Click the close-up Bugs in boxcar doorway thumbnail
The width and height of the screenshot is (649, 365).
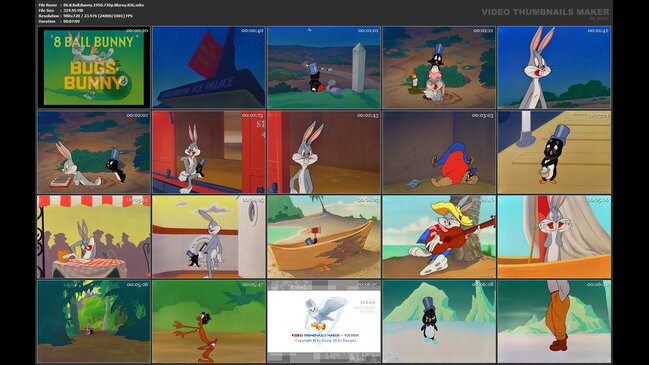click(x=324, y=152)
